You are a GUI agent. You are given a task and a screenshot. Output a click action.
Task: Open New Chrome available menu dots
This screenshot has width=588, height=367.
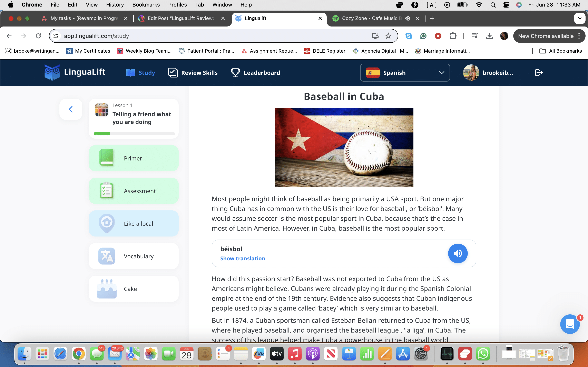(x=579, y=36)
